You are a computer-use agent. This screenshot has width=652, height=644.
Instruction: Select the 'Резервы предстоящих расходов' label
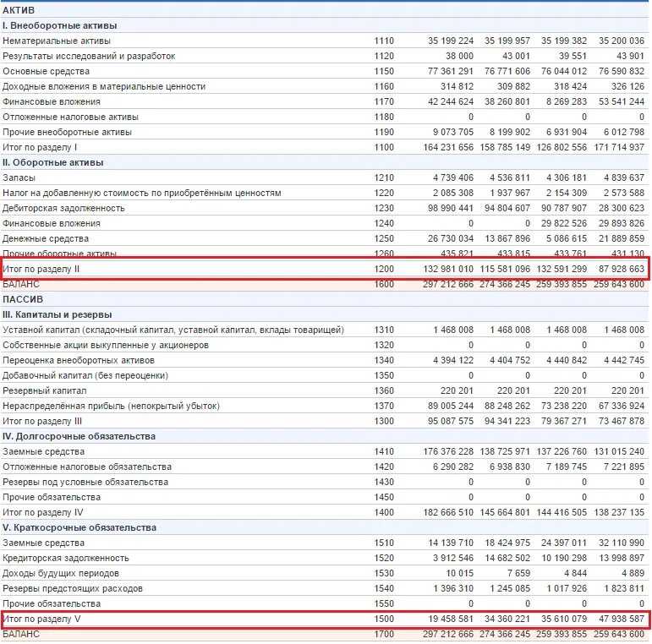[73, 588]
